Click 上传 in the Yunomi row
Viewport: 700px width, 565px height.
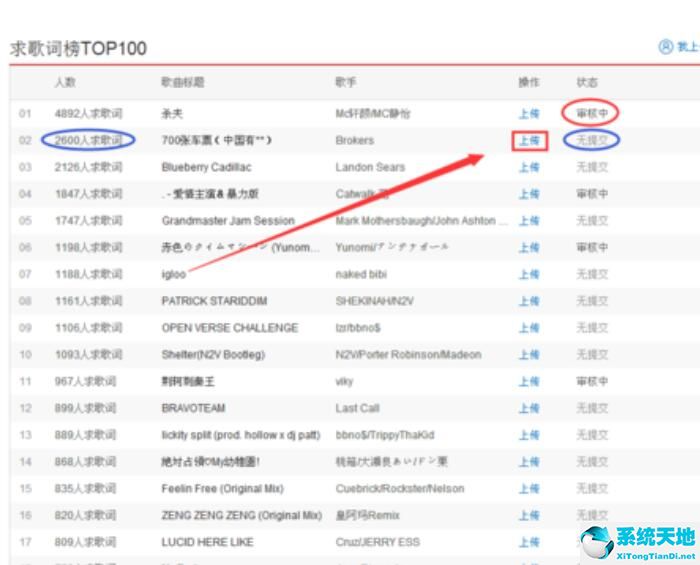point(529,247)
